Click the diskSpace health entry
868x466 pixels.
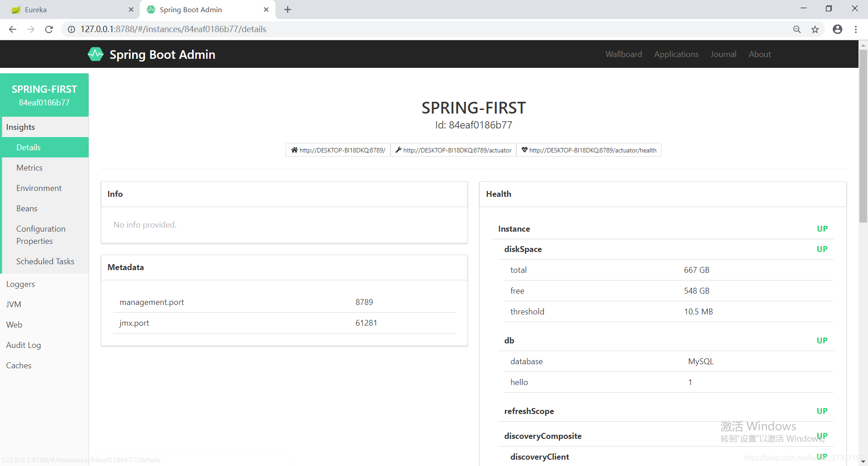tap(665, 249)
